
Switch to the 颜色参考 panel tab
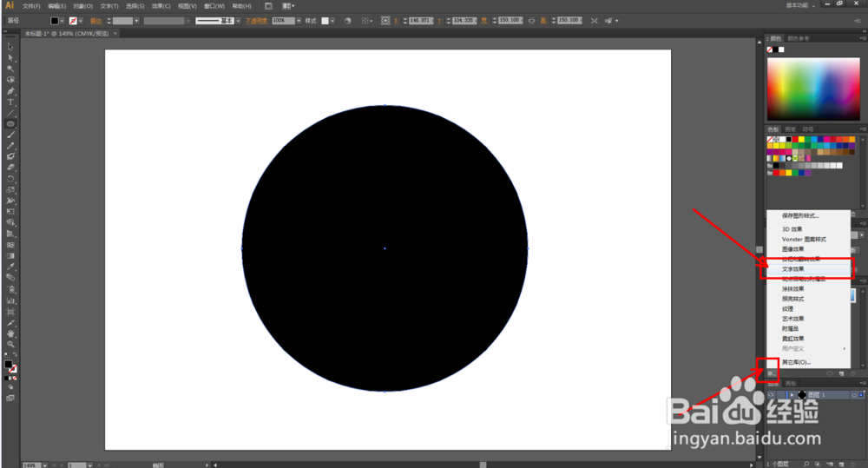[799, 39]
